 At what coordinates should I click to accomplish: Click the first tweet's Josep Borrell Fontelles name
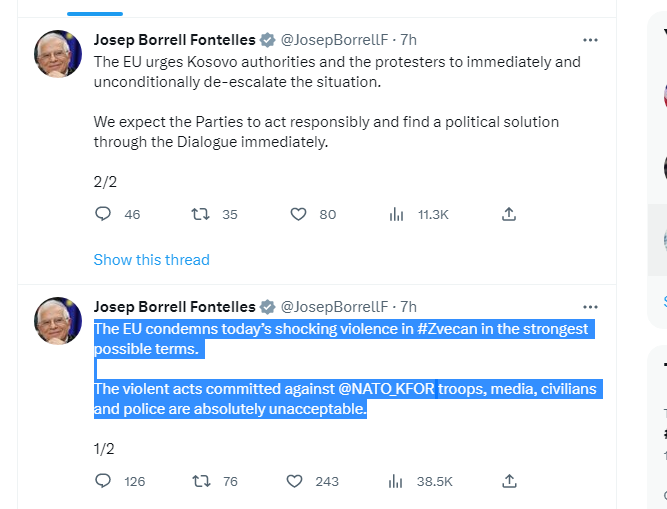175,40
